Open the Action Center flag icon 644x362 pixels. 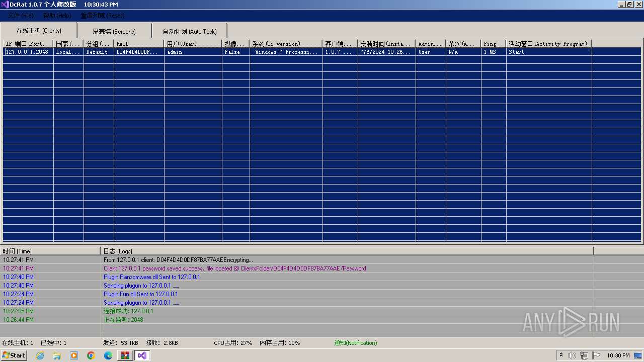(596, 355)
